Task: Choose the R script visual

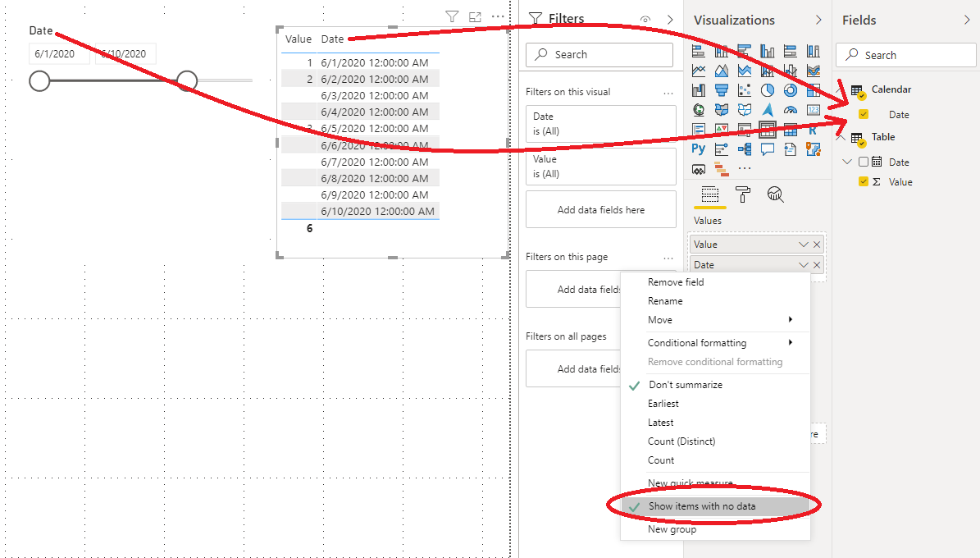Action: point(813,130)
